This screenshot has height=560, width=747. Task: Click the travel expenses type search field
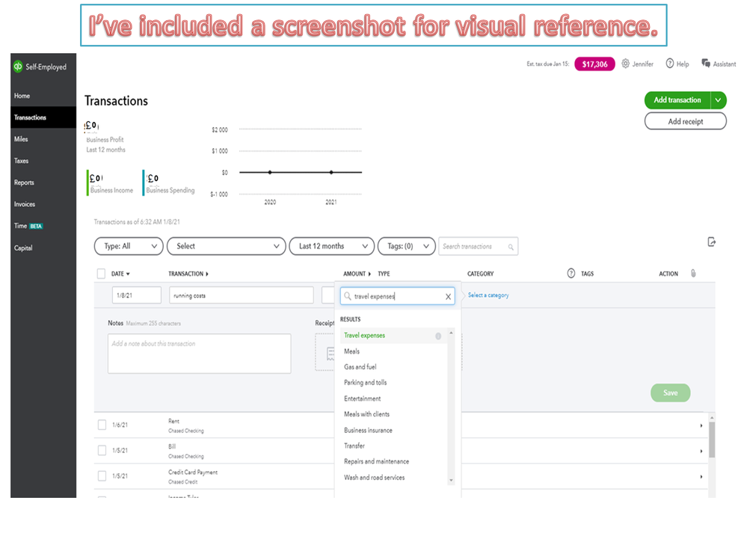397,296
